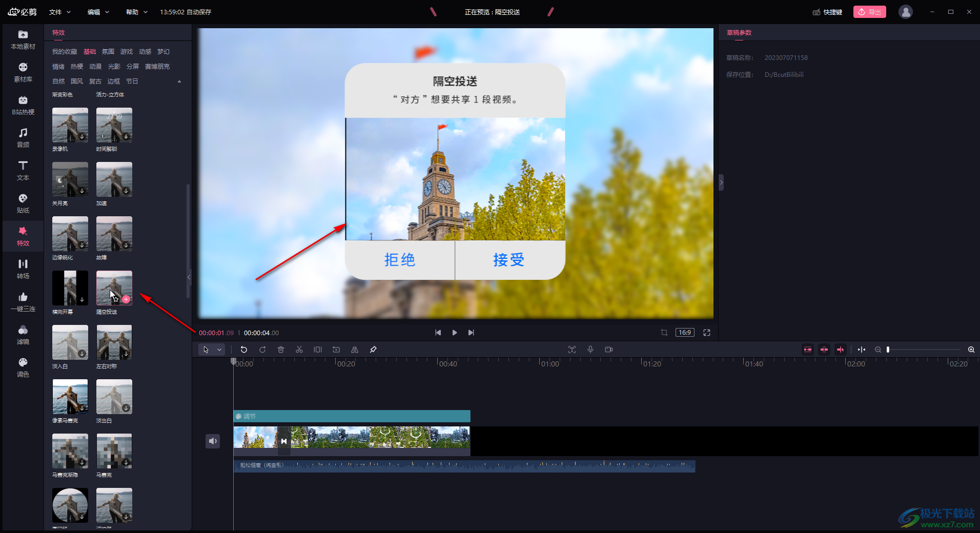Open the 编辑 edit menu
Screen dimensions: 980x533
click(x=98, y=12)
